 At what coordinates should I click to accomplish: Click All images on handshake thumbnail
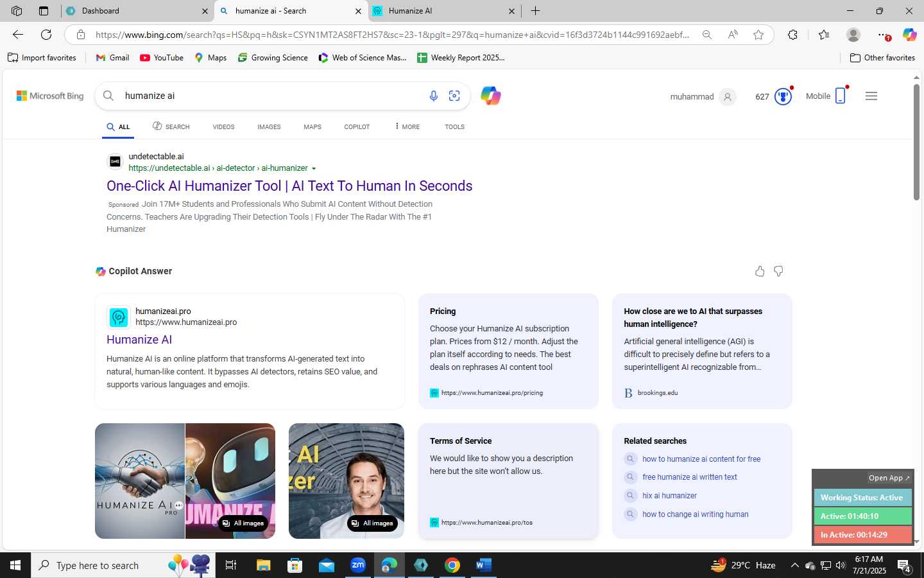(x=243, y=523)
